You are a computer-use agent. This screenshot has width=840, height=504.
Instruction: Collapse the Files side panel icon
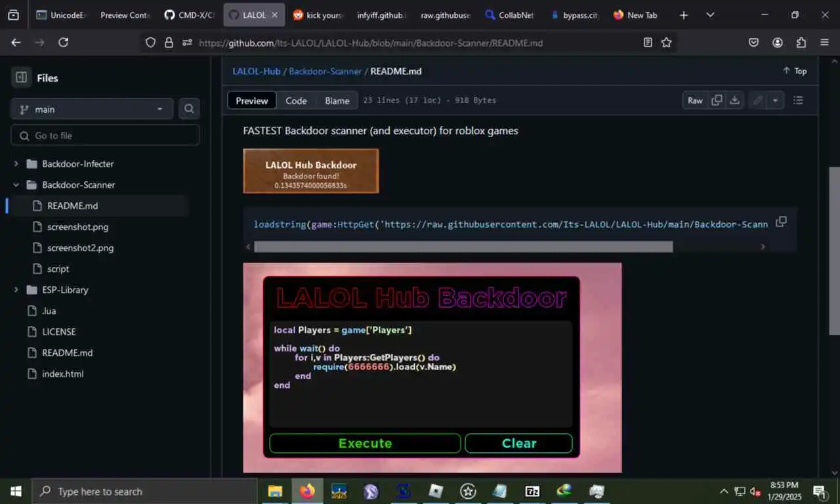21,77
